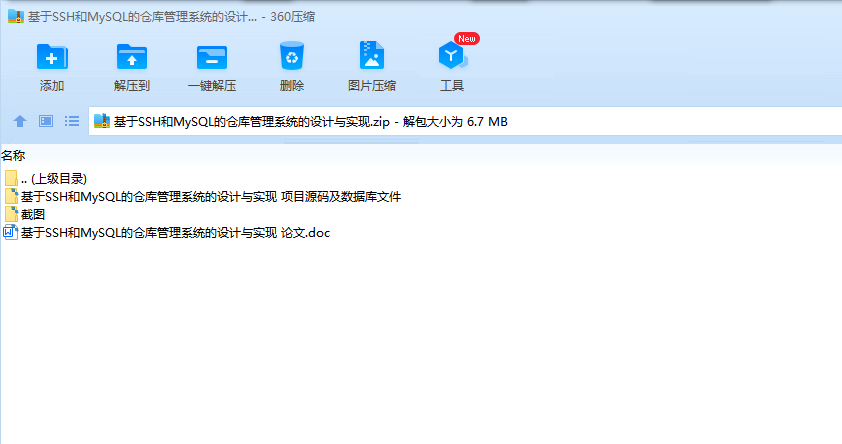Switch to list view icon

pos(72,121)
